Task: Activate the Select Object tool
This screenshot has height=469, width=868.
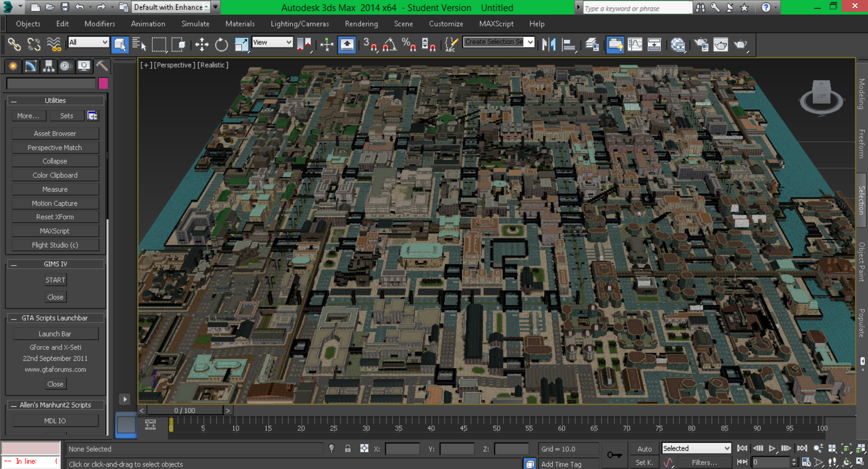Action: click(120, 45)
